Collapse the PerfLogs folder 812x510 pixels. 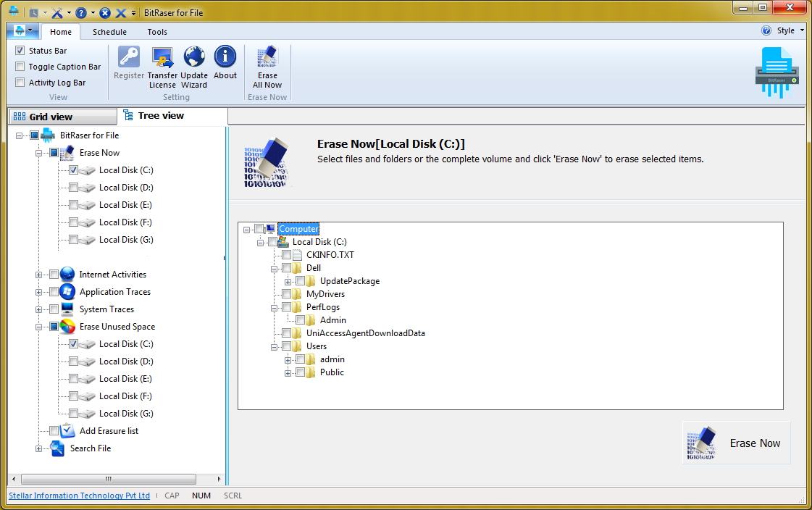275,308
